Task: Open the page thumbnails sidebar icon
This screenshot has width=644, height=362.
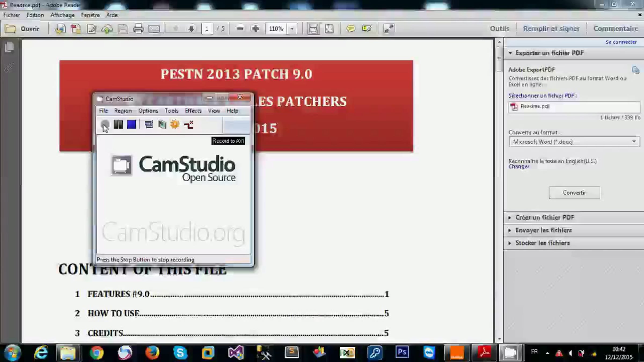Action: pyautogui.click(x=9, y=47)
